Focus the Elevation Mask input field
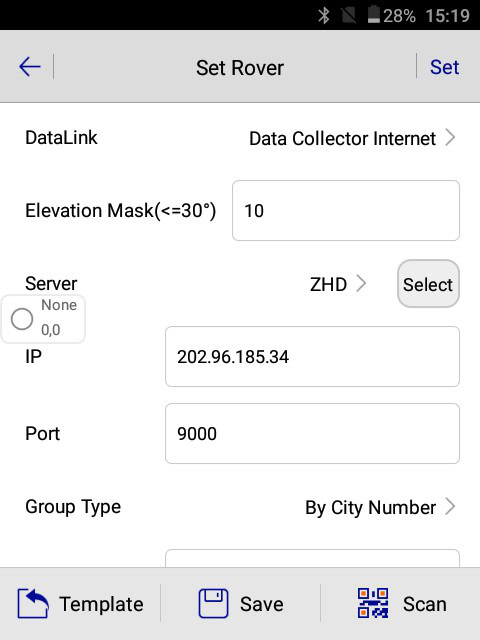This screenshot has height=640, width=480. [346, 211]
